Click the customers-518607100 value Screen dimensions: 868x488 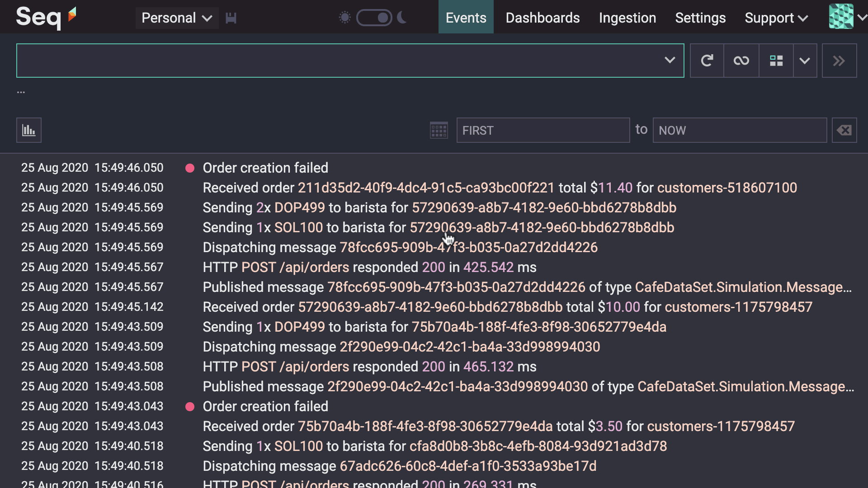(x=727, y=188)
